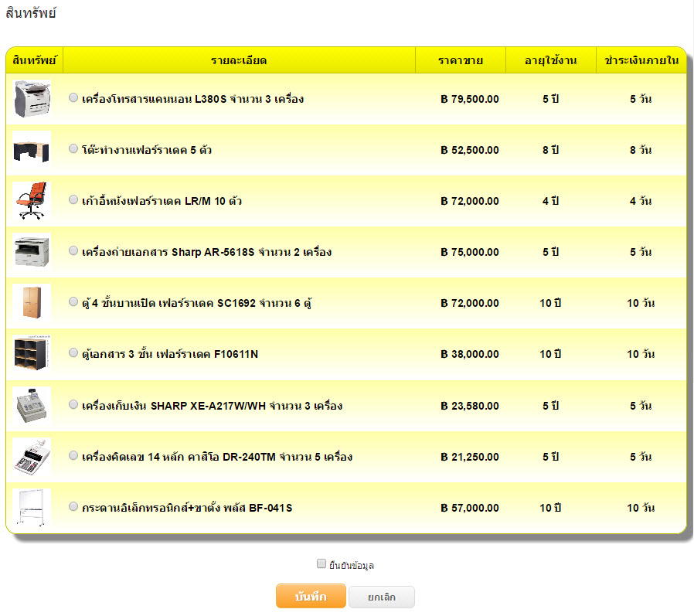Click the กระดานอิเล็กทรอนิกส์+ขาตั้ง พลัส BF-041S text

point(187,508)
